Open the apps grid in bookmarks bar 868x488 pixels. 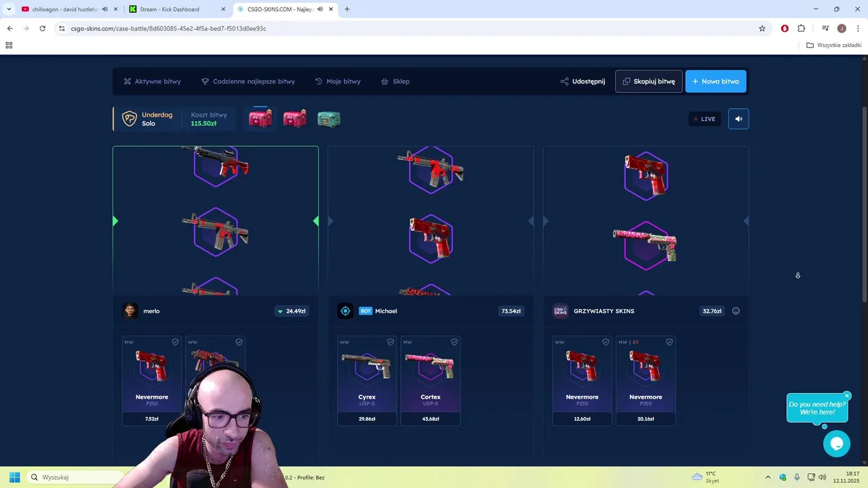point(9,45)
